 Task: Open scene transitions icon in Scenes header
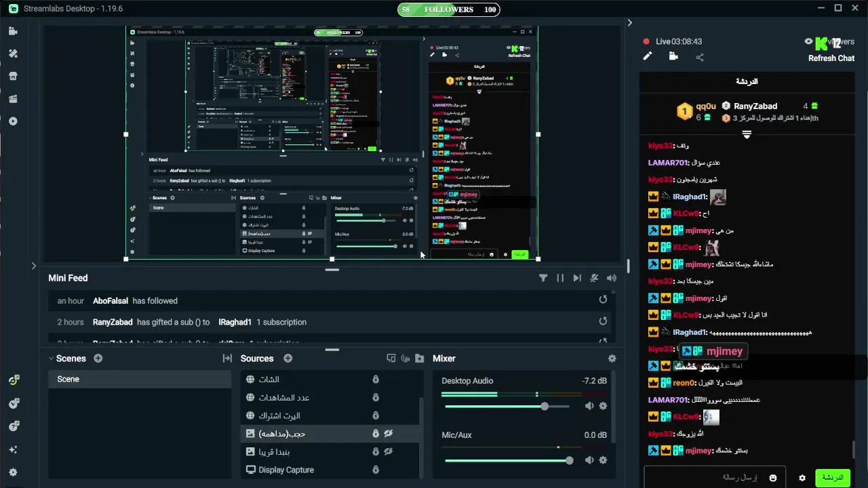point(227,359)
